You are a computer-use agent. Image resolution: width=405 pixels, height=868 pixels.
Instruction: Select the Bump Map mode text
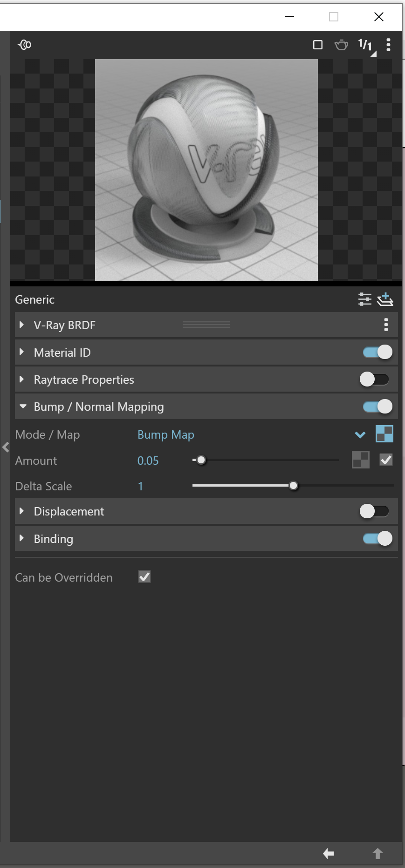pos(166,435)
